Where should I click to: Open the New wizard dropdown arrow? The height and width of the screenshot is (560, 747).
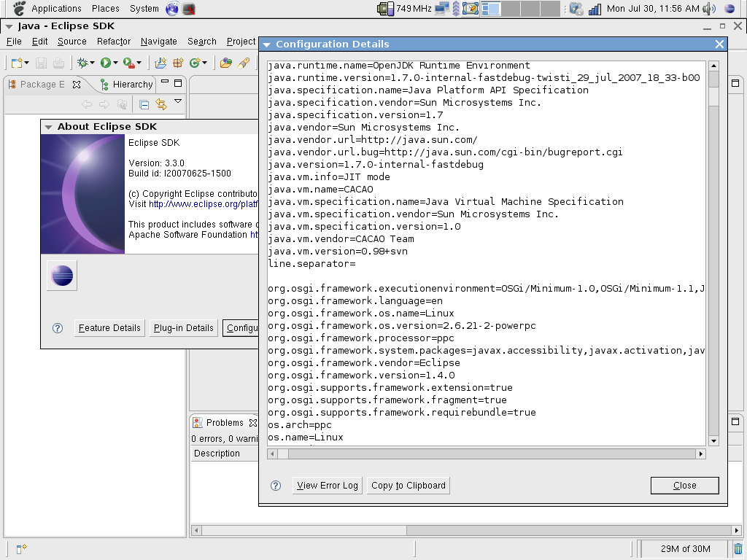pos(27,63)
